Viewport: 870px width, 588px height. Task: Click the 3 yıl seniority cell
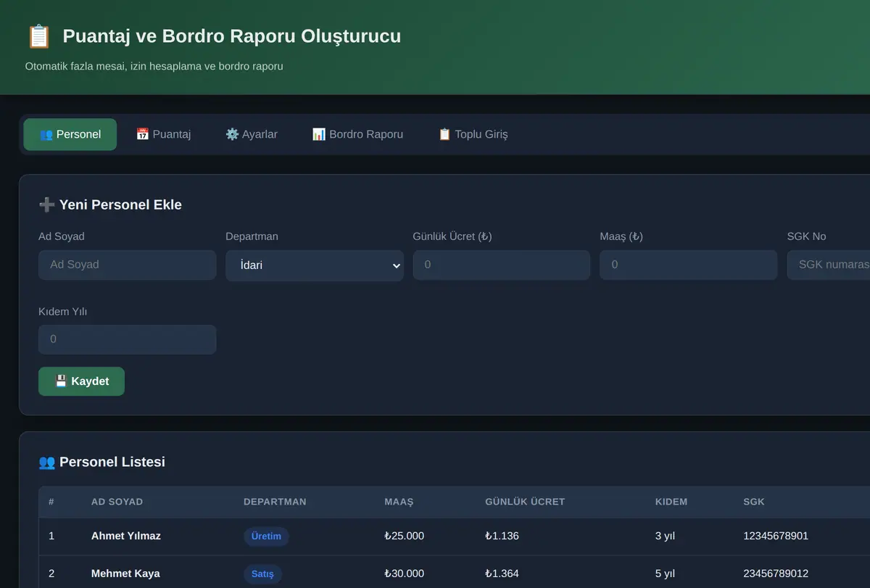click(x=665, y=536)
